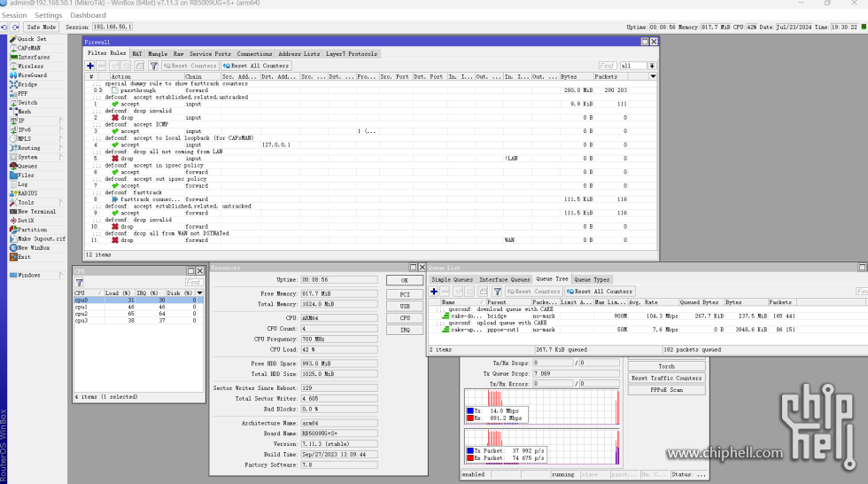868x484 pixels.
Task: Add a new firewall rule with plus icon
Action: [90, 66]
